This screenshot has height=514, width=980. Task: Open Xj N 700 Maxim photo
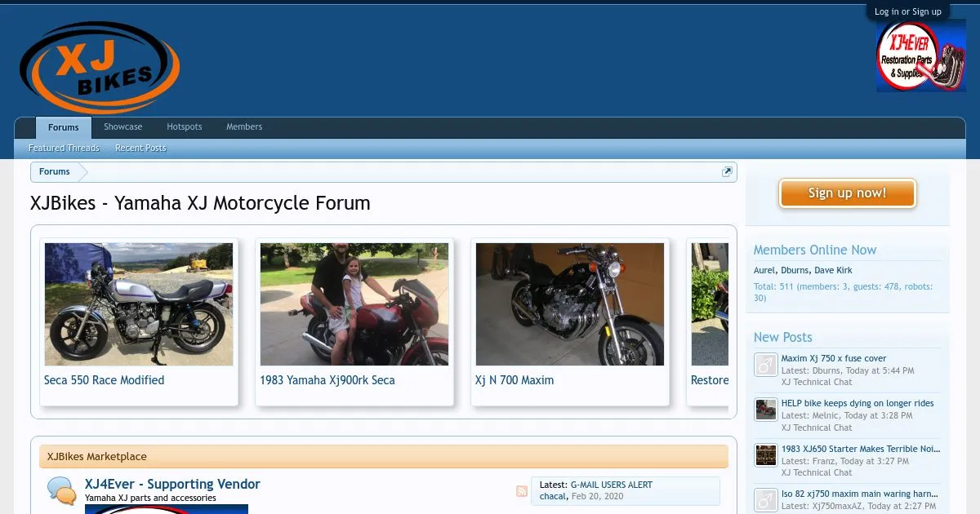click(570, 304)
